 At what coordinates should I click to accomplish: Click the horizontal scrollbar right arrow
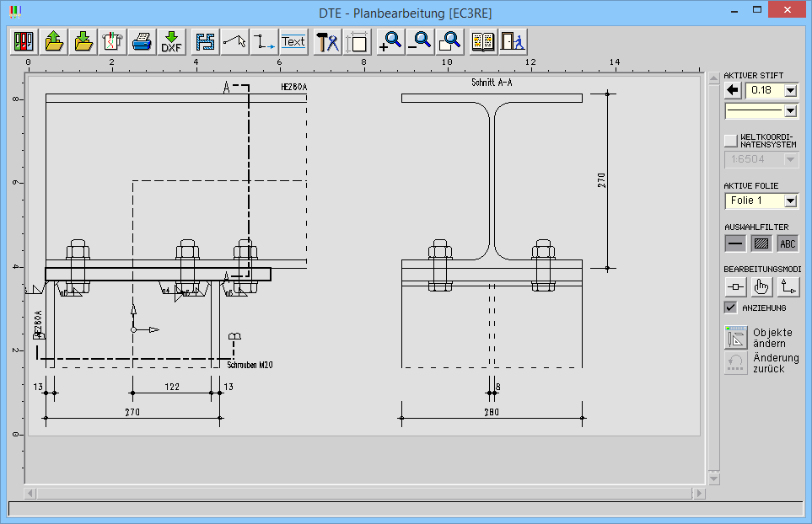click(x=699, y=493)
